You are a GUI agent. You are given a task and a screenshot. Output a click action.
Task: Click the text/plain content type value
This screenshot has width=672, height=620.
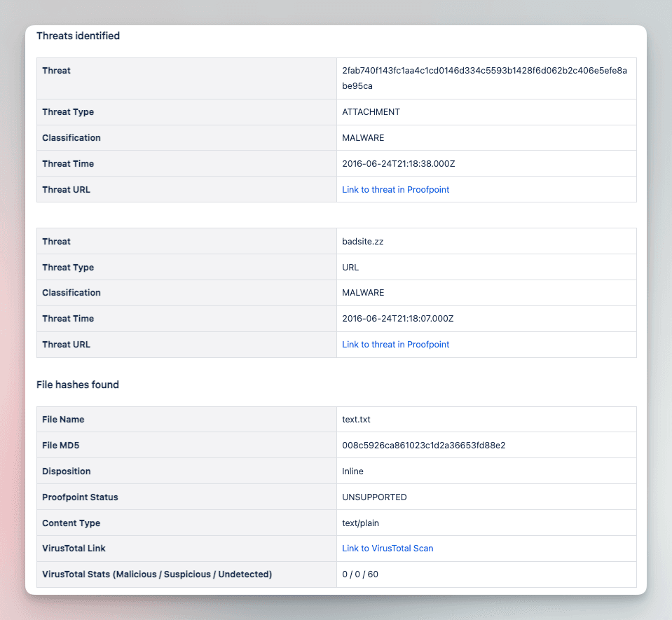click(x=360, y=523)
